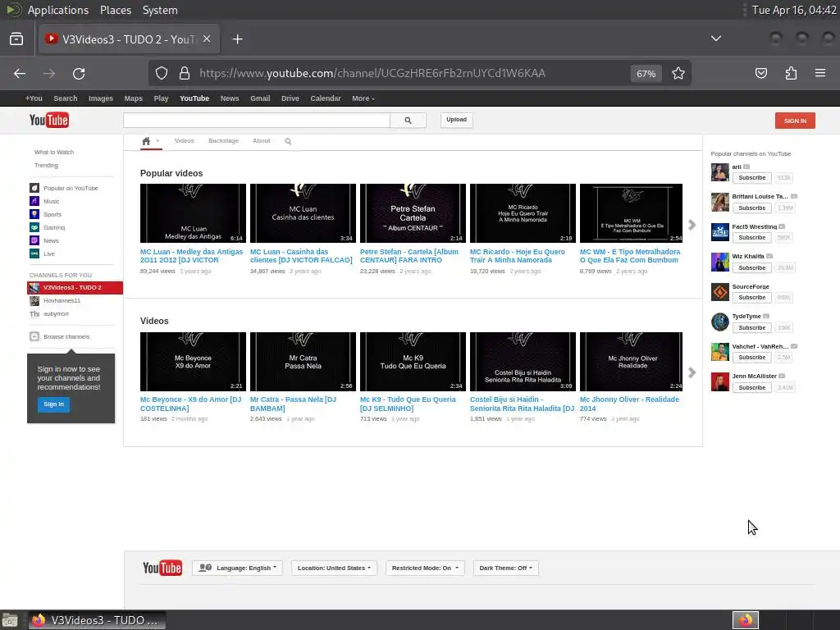Click the Music sidebar icon
This screenshot has height=630, width=840.
point(34,201)
